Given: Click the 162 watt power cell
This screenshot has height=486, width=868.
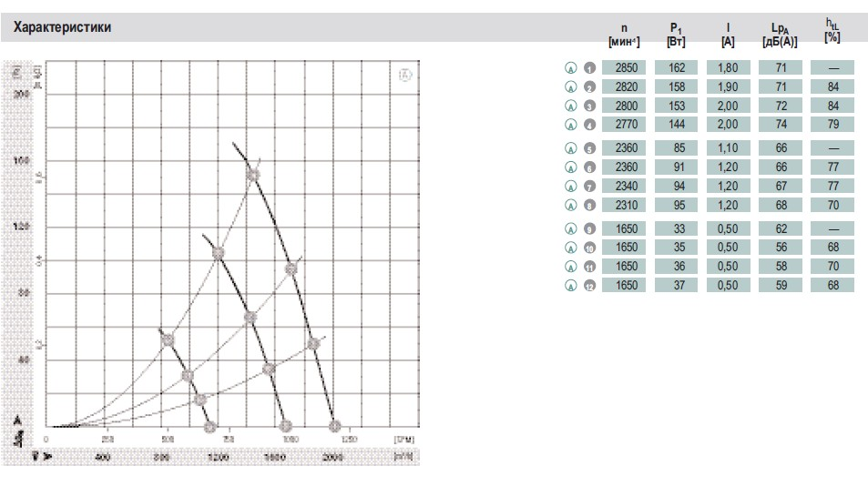Looking at the screenshot, I should (676, 67).
